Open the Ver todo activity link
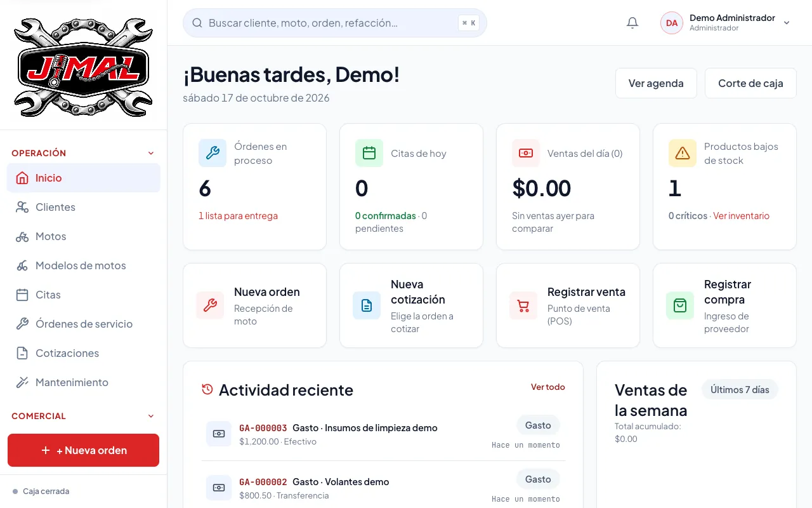The width and height of the screenshot is (812, 508). (548, 387)
